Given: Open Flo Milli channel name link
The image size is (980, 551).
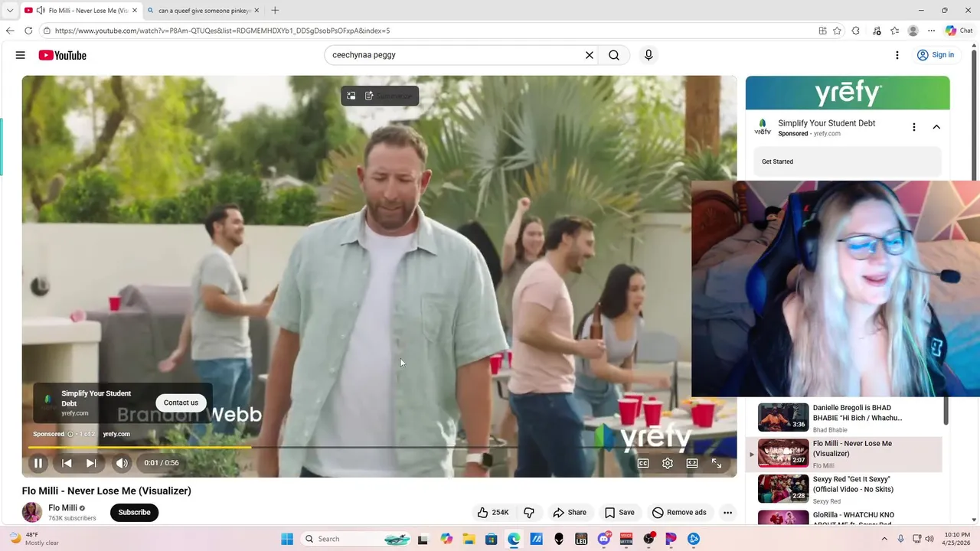Looking at the screenshot, I should 63,507.
